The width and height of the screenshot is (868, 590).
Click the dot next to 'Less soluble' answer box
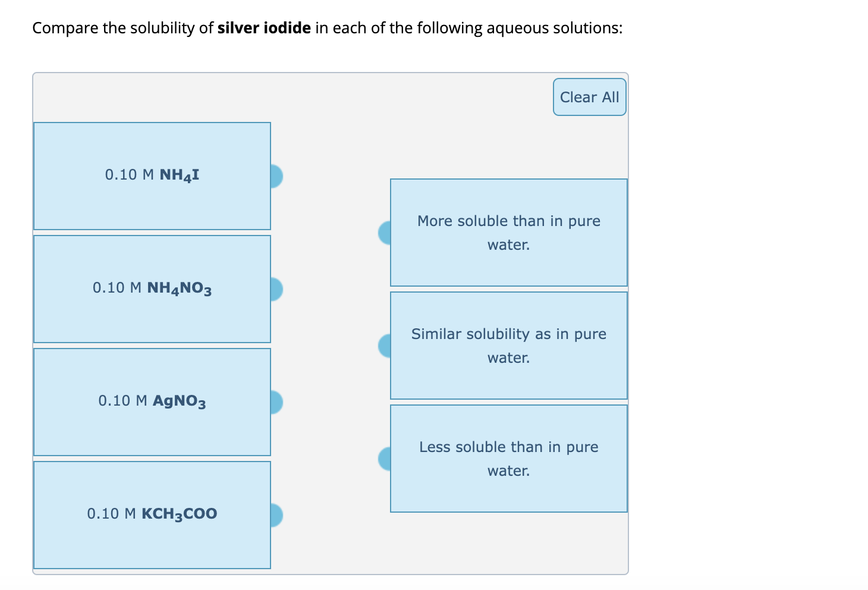[x=384, y=458]
